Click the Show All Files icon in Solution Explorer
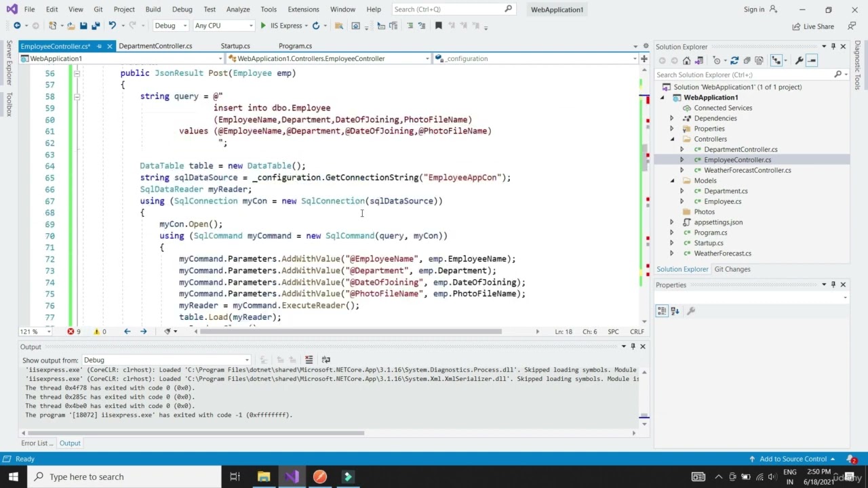This screenshot has height=488, width=868. point(759,61)
